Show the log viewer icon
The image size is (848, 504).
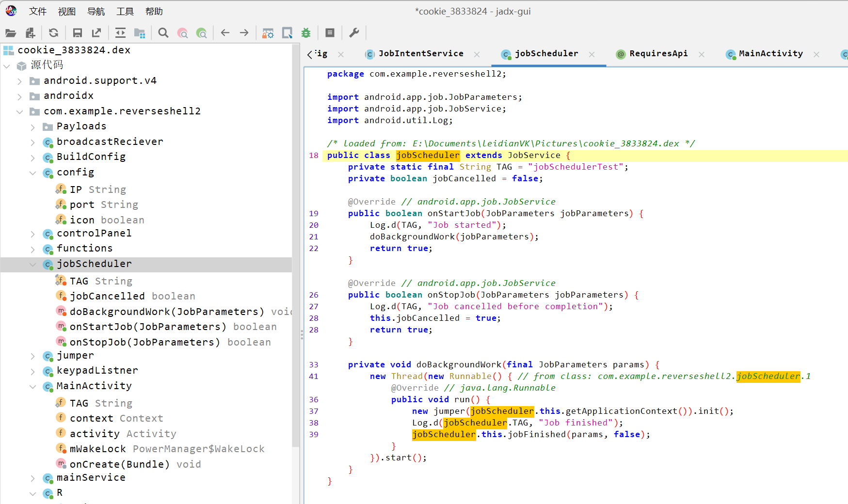click(x=330, y=33)
